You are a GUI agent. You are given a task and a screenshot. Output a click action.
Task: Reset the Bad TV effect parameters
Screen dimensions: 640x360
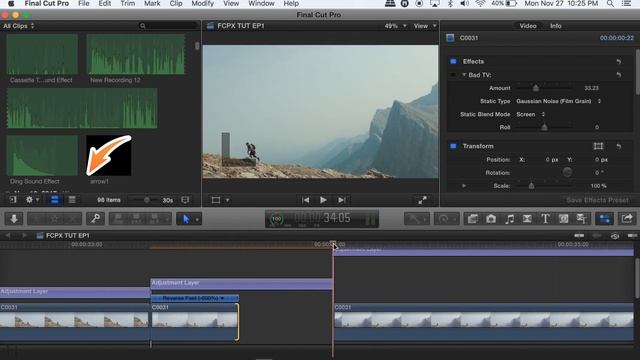pyautogui.click(x=619, y=75)
